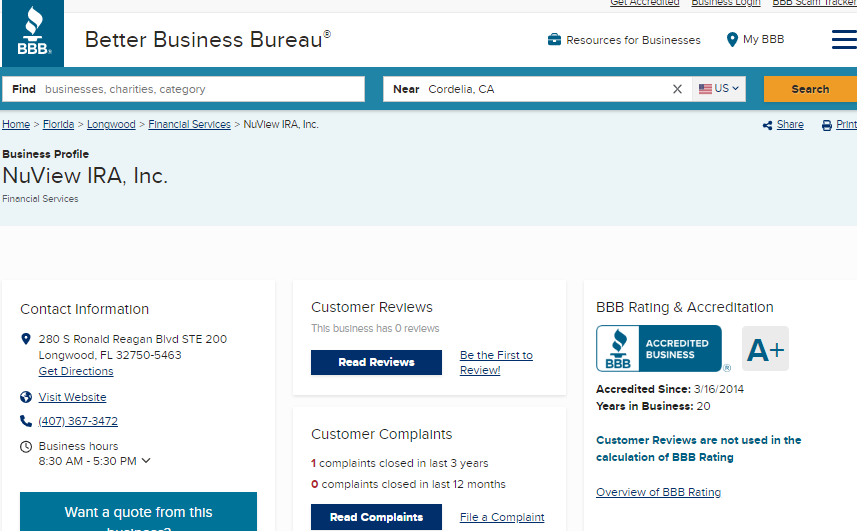The height and width of the screenshot is (531, 857).
Task: Click the Share link
Action: [x=790, y=125]
